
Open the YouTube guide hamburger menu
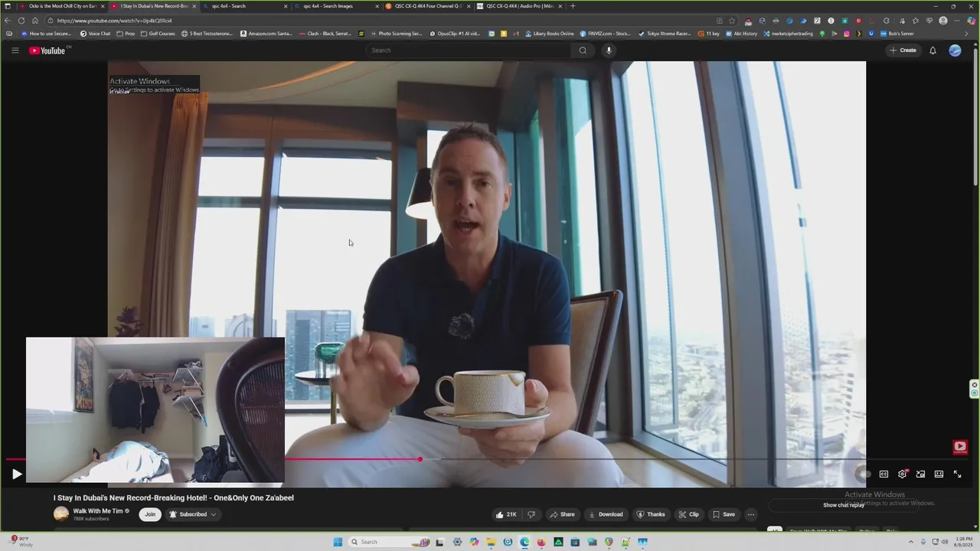(15, 51)
